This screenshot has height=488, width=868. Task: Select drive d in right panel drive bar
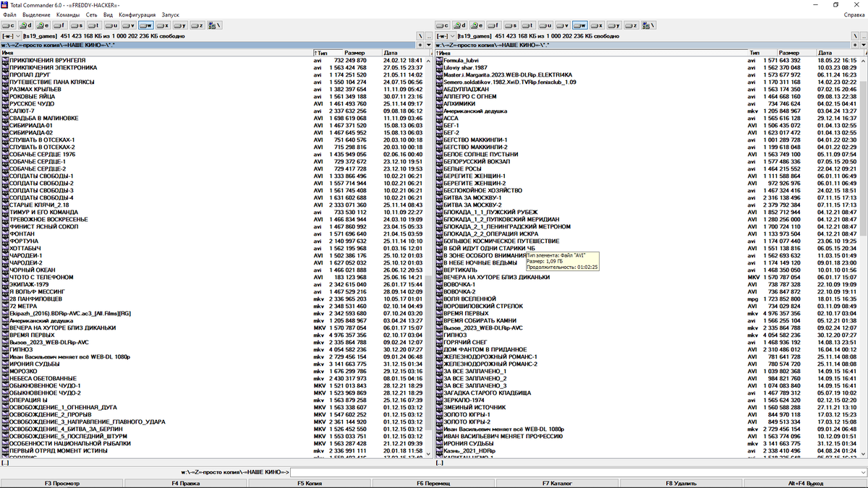(459, 25)
